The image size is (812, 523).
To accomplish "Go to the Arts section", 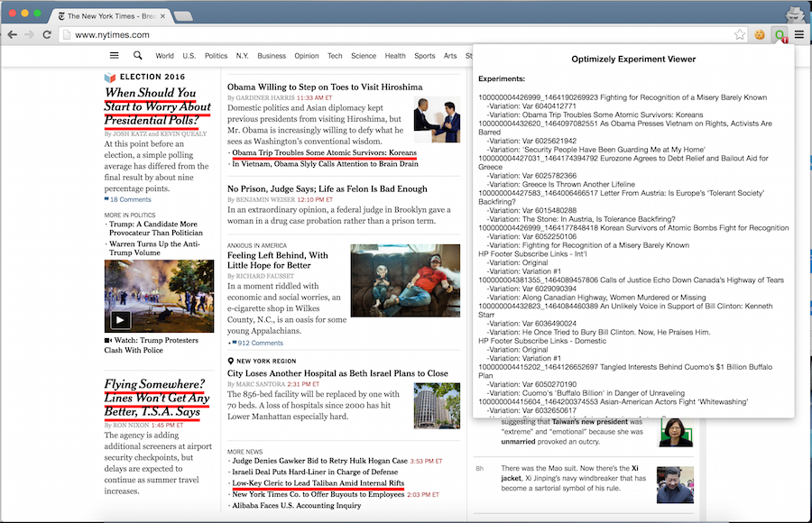I will click(450, 56).
